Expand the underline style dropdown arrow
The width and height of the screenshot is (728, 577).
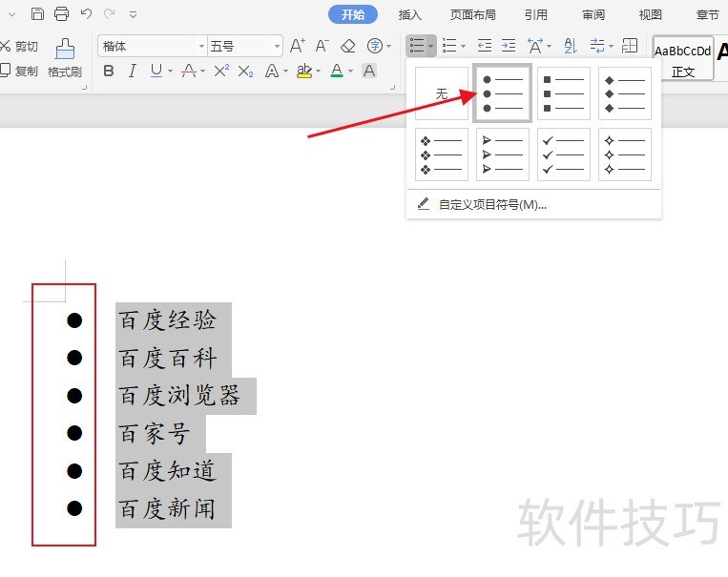[x=170, y=71]
